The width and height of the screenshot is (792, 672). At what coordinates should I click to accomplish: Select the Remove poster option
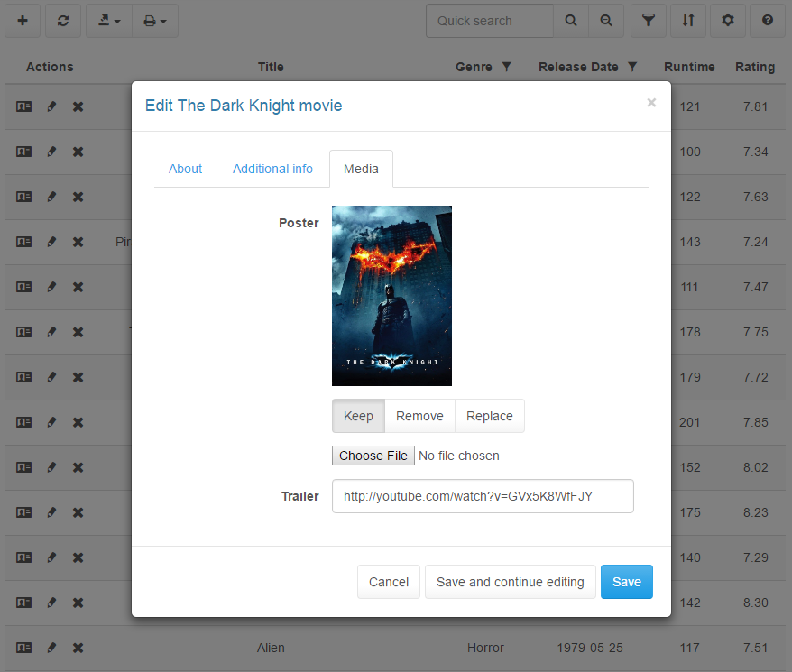pos(419,416)
